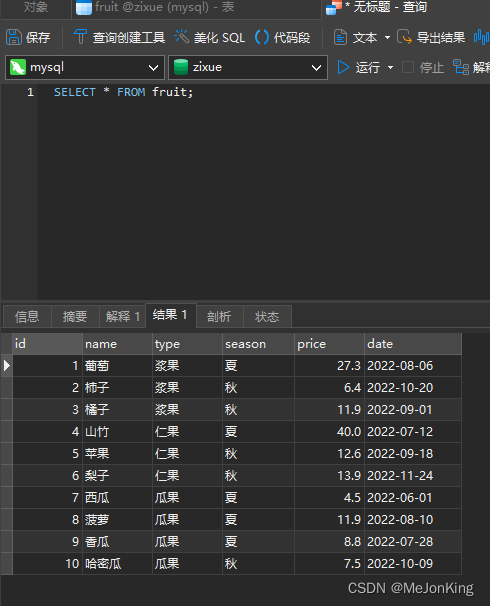490x606 pixels.
Task: Open the Summary (摘要) tab
Action: 75,317
